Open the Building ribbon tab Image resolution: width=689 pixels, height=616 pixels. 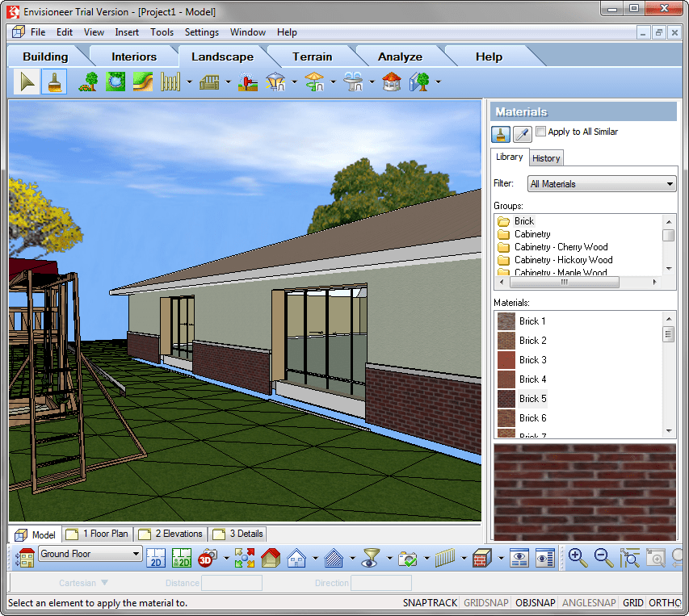tap(45, 57)
